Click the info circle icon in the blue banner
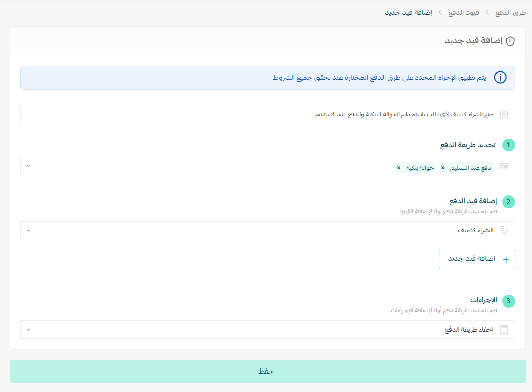The height and width of the screenshot is (392, 532). tap(500, 78)
